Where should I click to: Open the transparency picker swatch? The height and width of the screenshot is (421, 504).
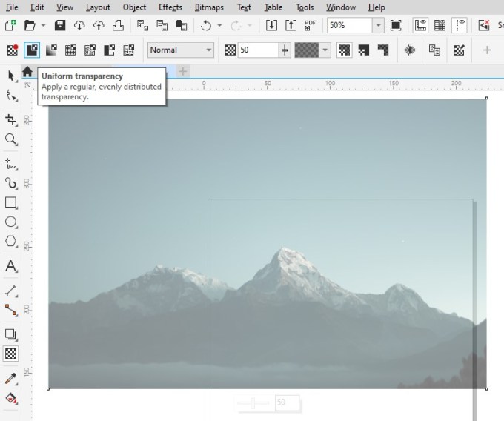[x=307, y=50]
